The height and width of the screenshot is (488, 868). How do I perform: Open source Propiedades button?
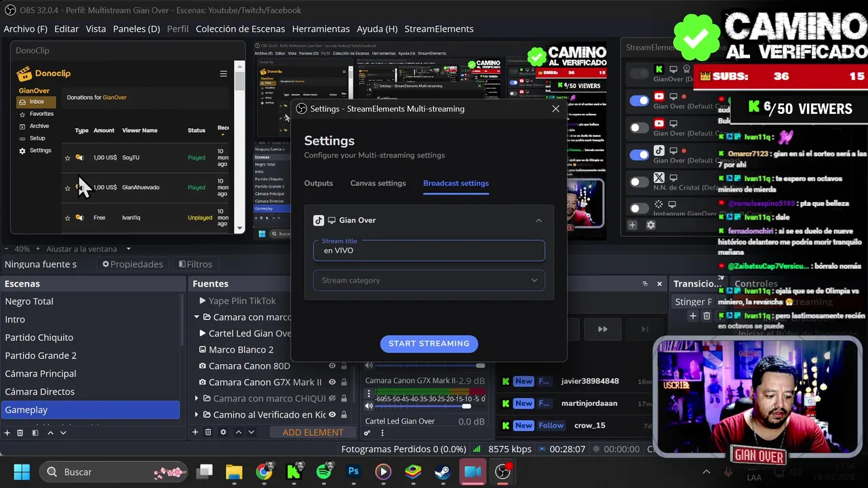pyautogui.click(x=132, y=264)
